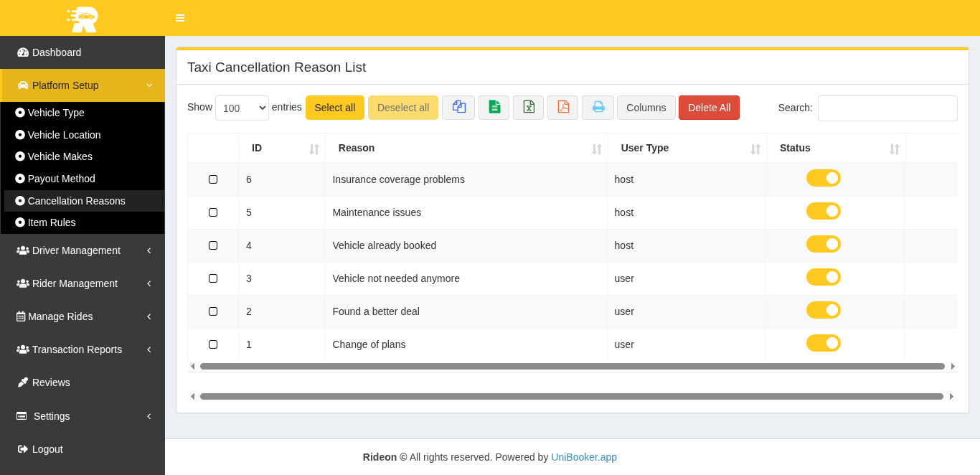Viewport: 980px width, 475px height.
Task: Toggle the hamburger sidebar menu icon
Action: tap(180, 18)
